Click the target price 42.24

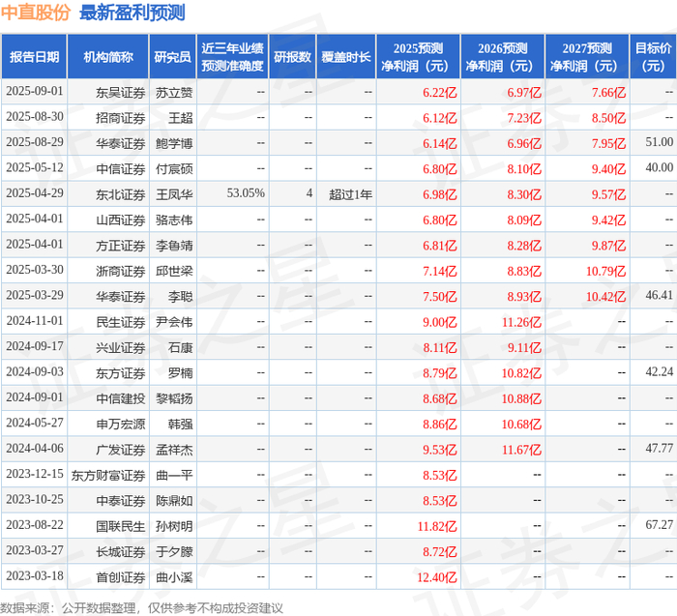coord(660,371)
